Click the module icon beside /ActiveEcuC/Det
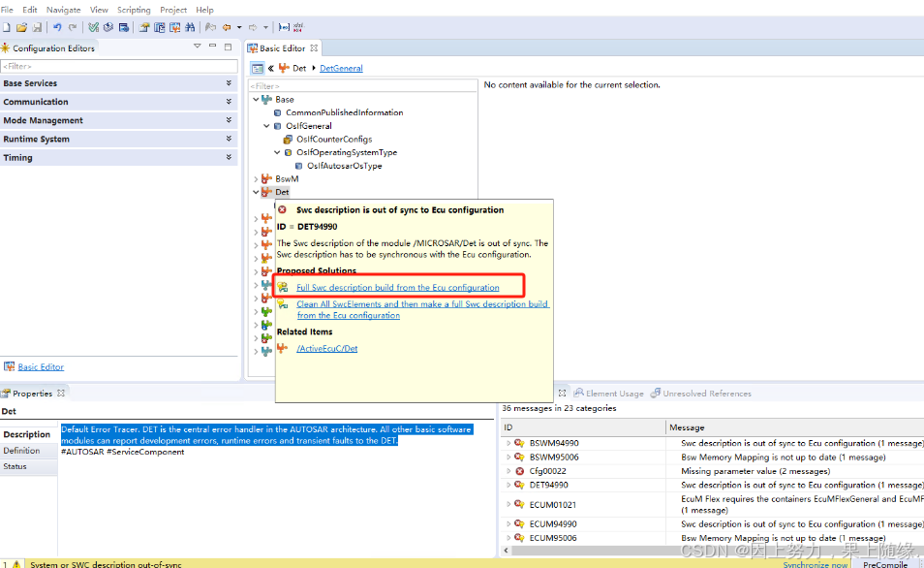 coord(283,348)
